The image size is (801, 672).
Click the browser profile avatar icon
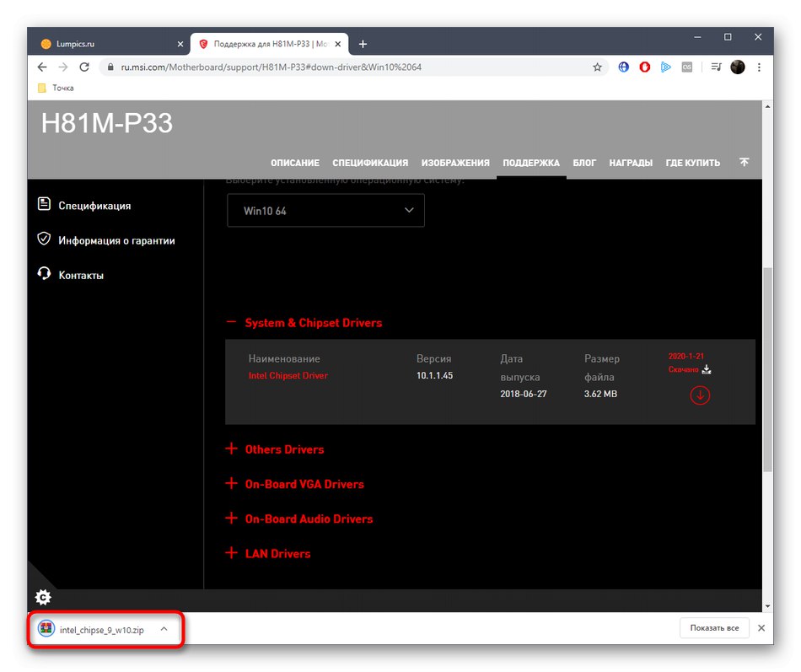coord(738,67)
